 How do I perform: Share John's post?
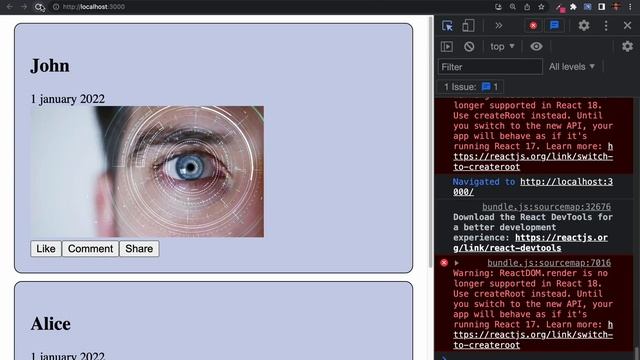point(139,249)
